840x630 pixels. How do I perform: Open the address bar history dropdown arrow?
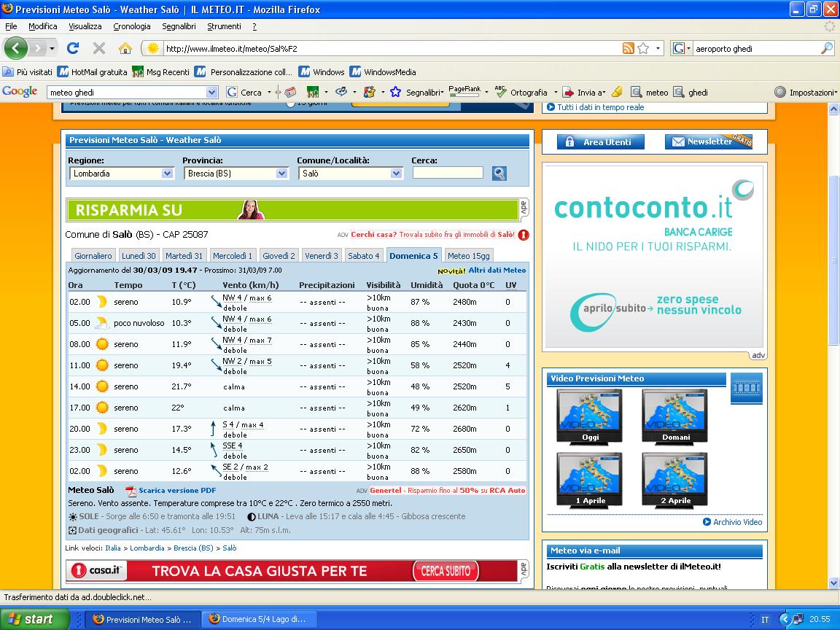point(658,48)
